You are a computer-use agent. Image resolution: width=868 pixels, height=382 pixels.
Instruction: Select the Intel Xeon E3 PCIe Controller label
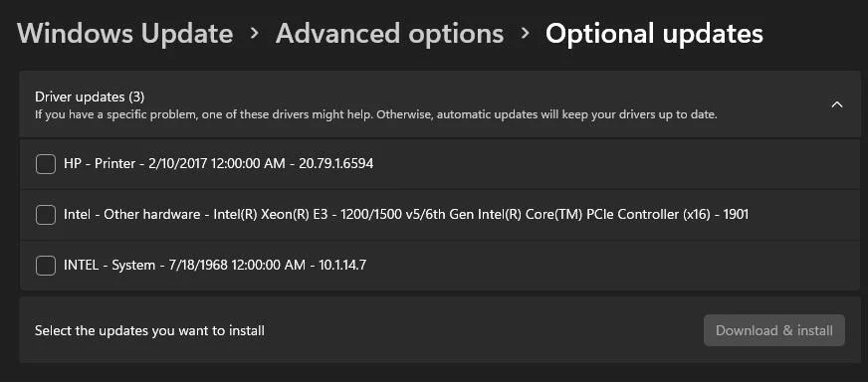tap(406, 214)
